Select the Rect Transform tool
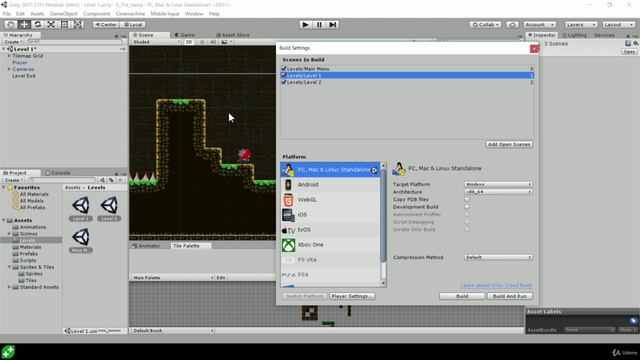 (64, 24)
